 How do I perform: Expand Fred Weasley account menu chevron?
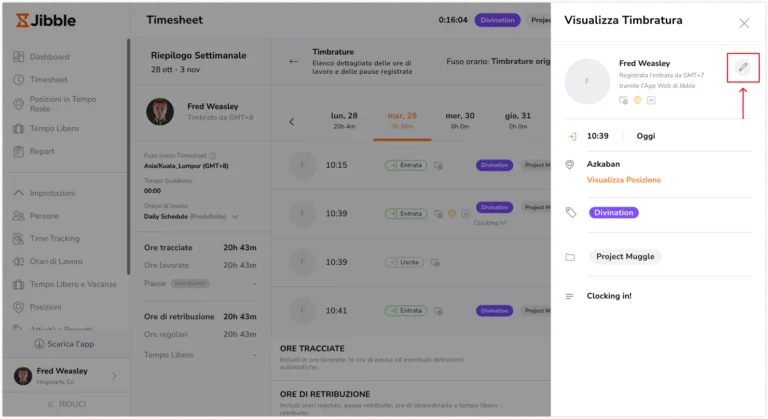[114, 376]
